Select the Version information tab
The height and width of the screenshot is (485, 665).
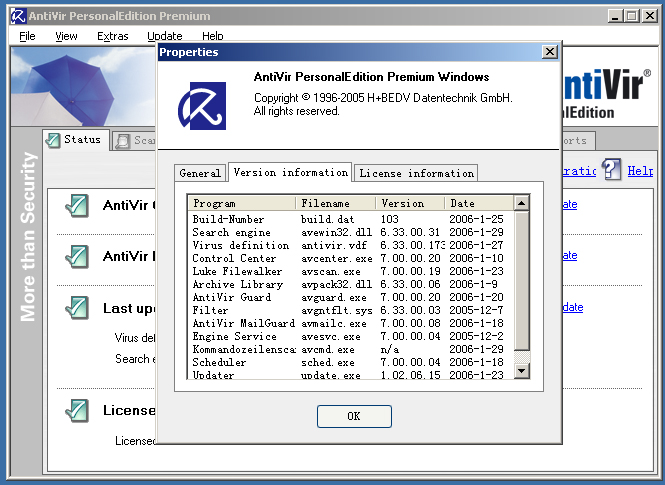291,172
